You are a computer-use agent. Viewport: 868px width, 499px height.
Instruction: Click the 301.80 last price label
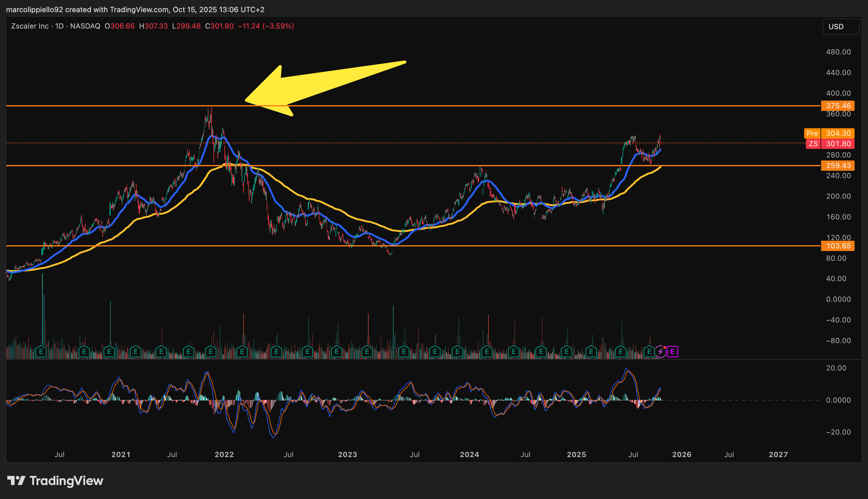click(838, 144)
